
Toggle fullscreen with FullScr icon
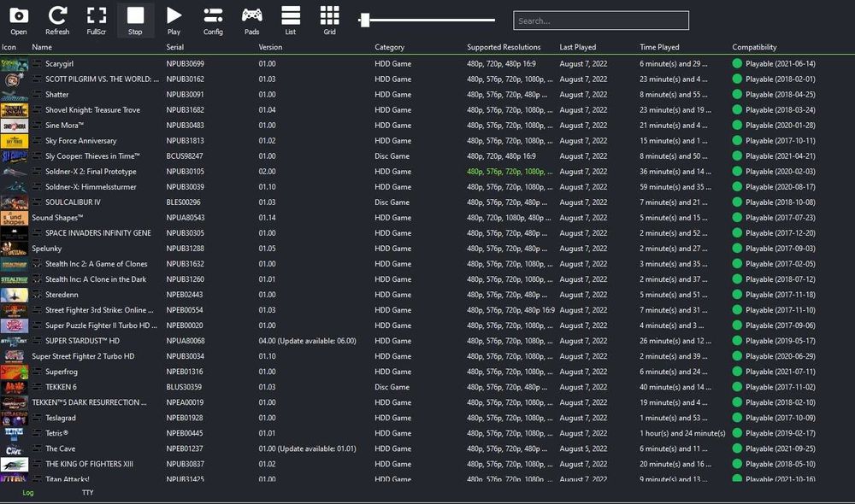coord(97,21)
